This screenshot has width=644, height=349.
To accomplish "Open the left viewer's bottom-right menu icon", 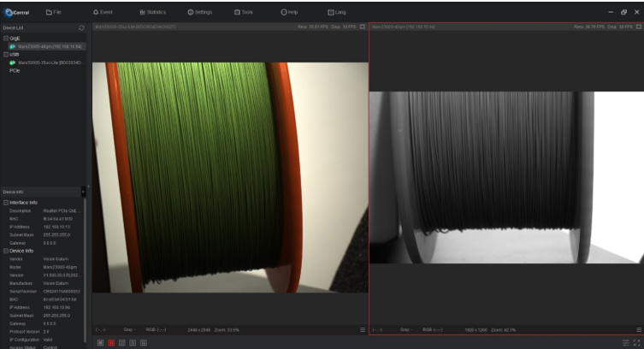I will point(363,329).
